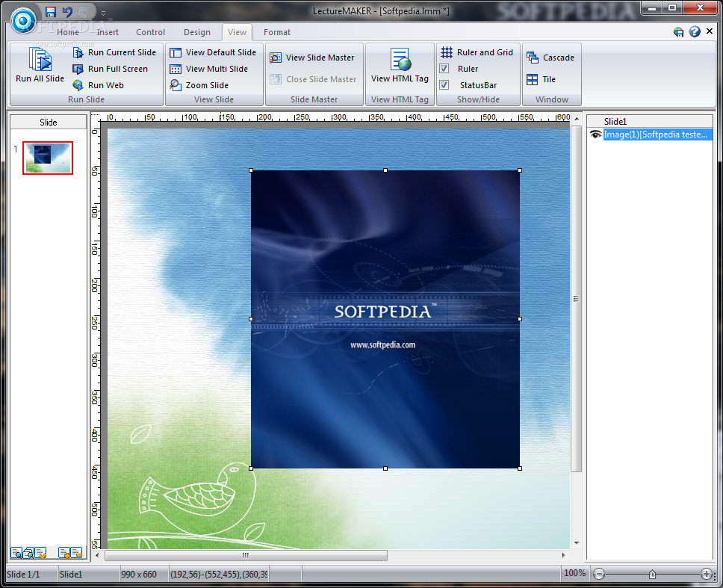Select the slide 1 thumbnail
This screenshot has height=588, width=723.
click(48, 158)
